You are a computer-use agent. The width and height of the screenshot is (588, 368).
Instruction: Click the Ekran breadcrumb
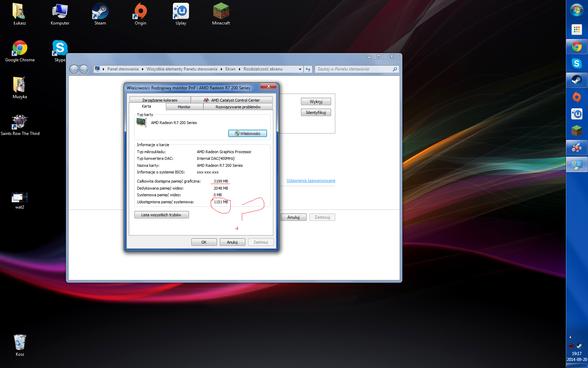tap(230, 69)
